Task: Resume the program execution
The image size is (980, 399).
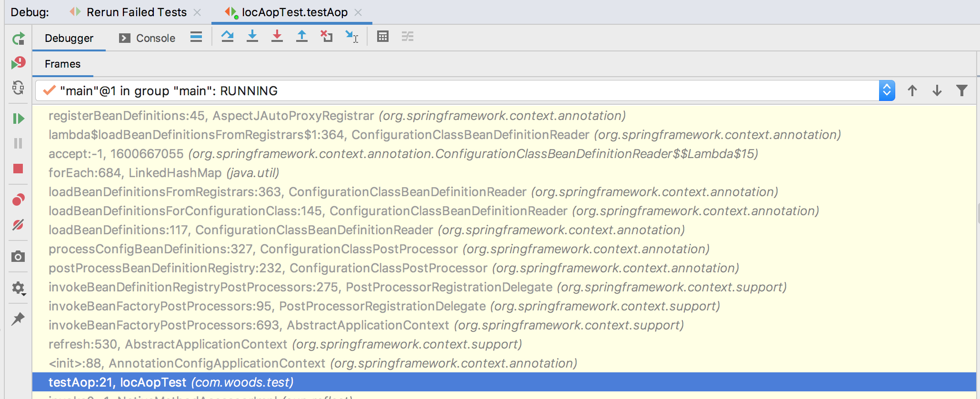Action: tap(18, 119)
